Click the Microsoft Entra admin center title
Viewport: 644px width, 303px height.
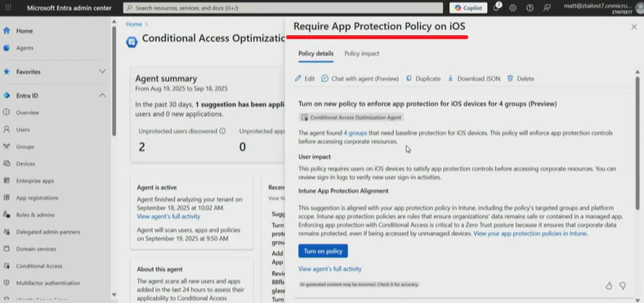point(69,8)
